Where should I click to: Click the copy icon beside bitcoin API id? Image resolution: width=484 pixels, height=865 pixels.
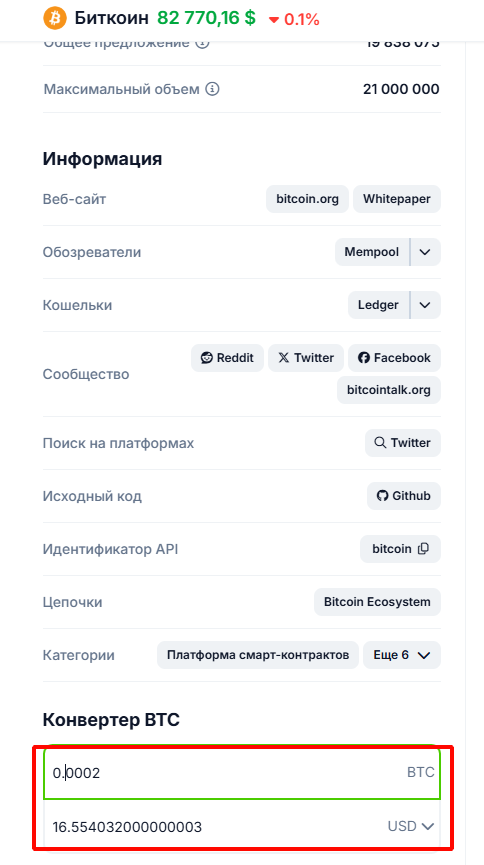click(423, 549)
